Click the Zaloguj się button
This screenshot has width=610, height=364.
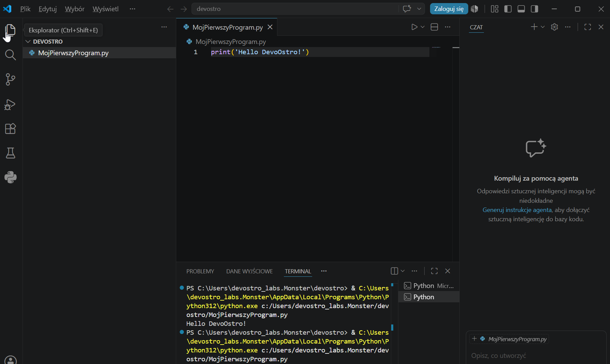click(449, 9)
